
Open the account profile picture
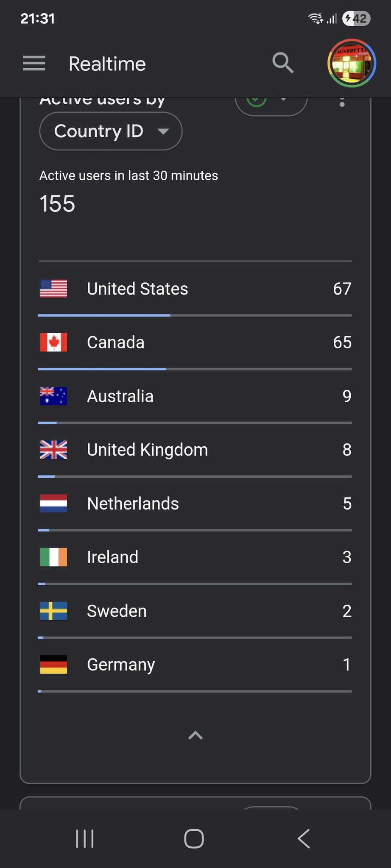pyautogui.click(x=352, y=63)
